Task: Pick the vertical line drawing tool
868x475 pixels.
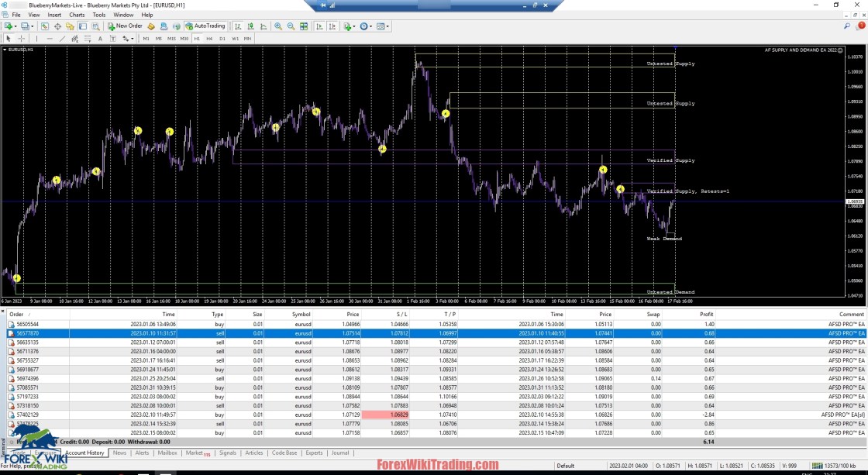Action: point(36,39)
